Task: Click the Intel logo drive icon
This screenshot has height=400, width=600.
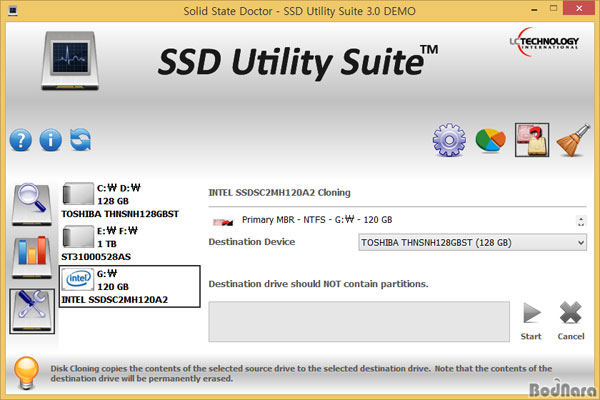Action: pyautogui.click(x=78, y=279)
